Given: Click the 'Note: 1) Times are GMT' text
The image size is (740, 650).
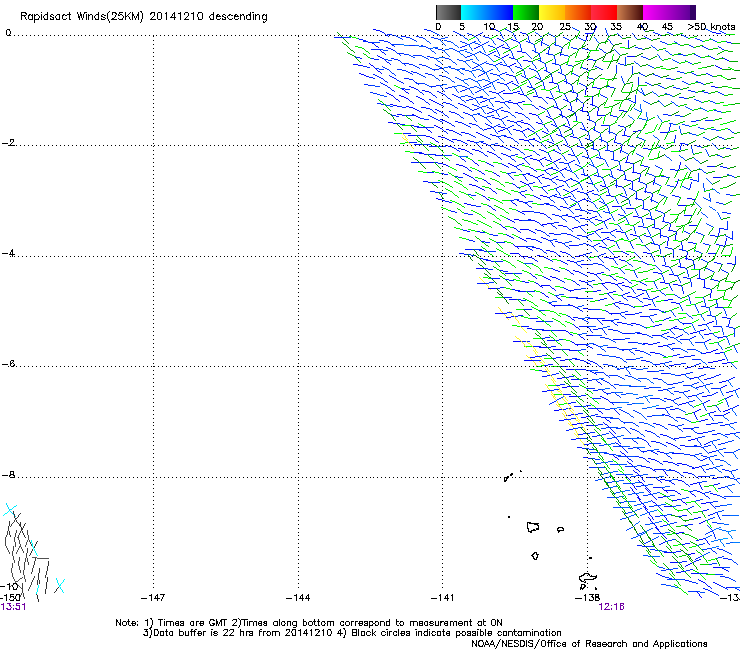Looking at the screenshot, I should pos(173,623).
